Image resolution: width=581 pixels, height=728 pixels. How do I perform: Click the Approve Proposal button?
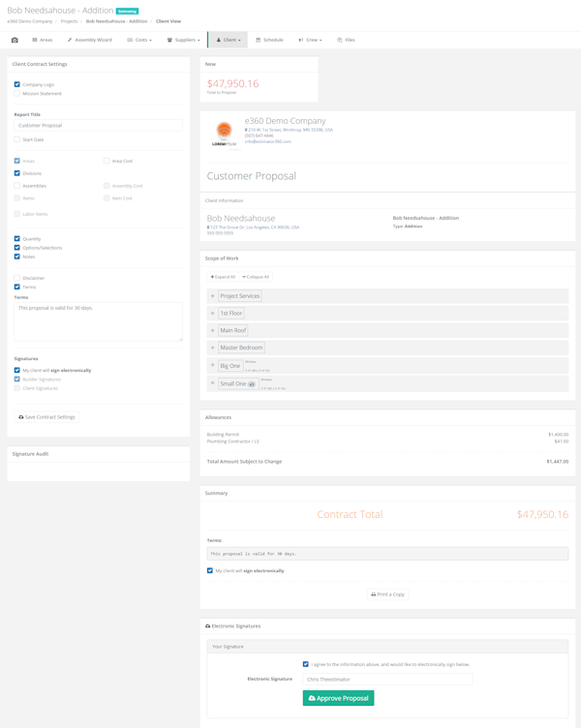(x=338, y=698)
